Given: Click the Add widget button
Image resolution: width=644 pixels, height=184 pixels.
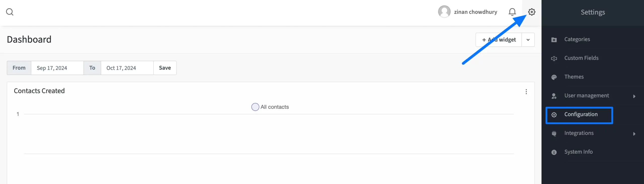Looking at the screenshot, I should pyautogui.click(x=498, y=39).
